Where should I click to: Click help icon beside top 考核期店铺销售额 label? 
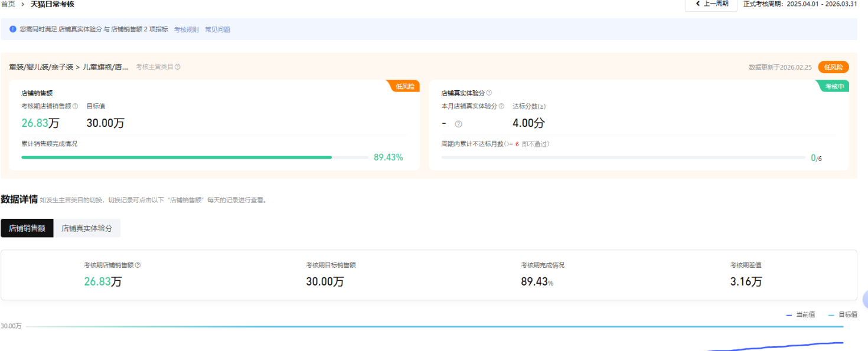point(75,107)
